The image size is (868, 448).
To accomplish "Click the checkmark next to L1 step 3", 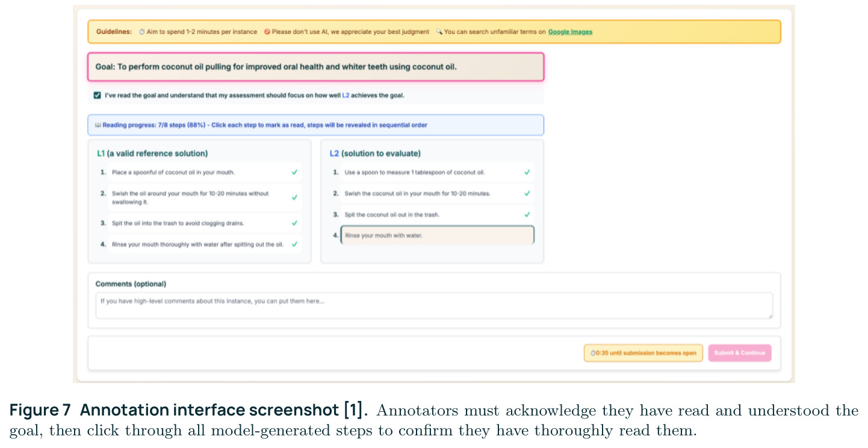I will pos(294,223).
